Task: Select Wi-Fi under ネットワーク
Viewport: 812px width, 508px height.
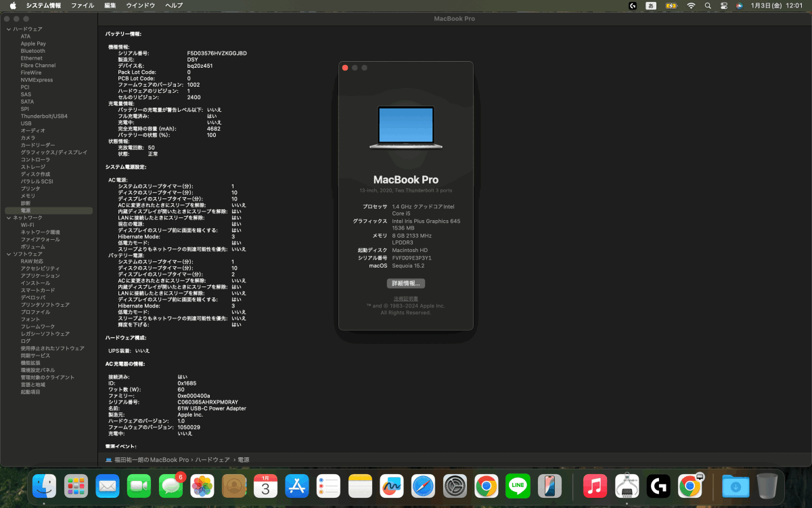Action: click(x=27, y=225)
